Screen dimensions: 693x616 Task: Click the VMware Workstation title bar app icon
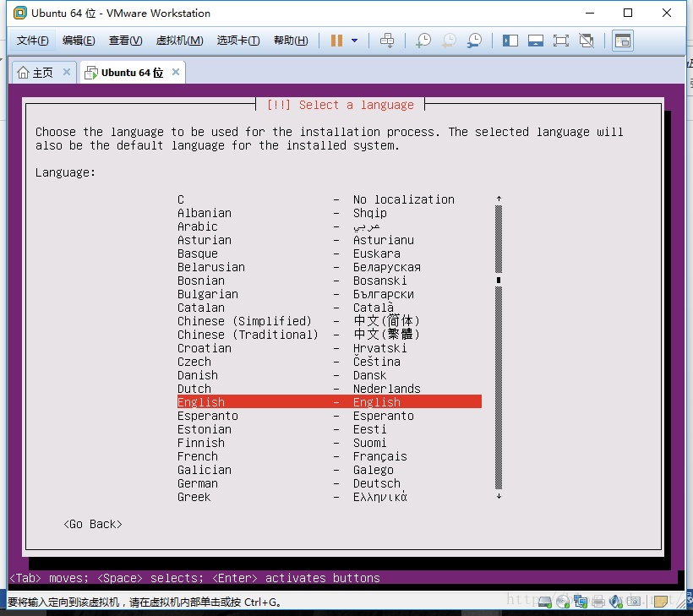tap(20, 13)
